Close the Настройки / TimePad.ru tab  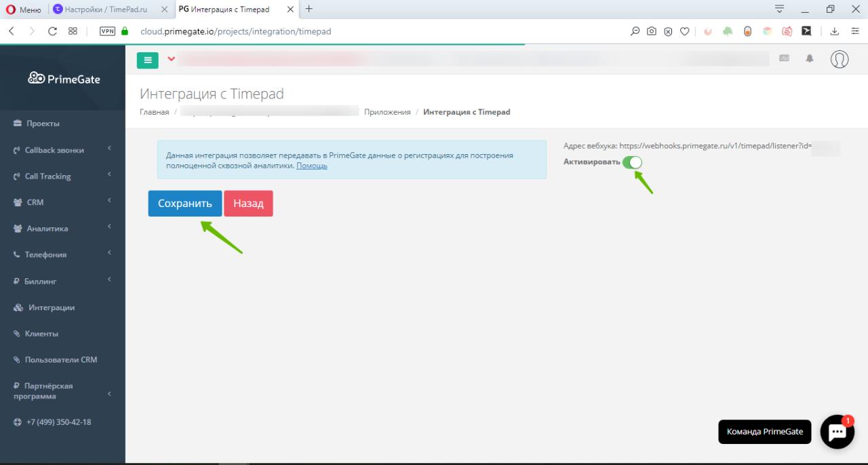[x=164, y=10]
